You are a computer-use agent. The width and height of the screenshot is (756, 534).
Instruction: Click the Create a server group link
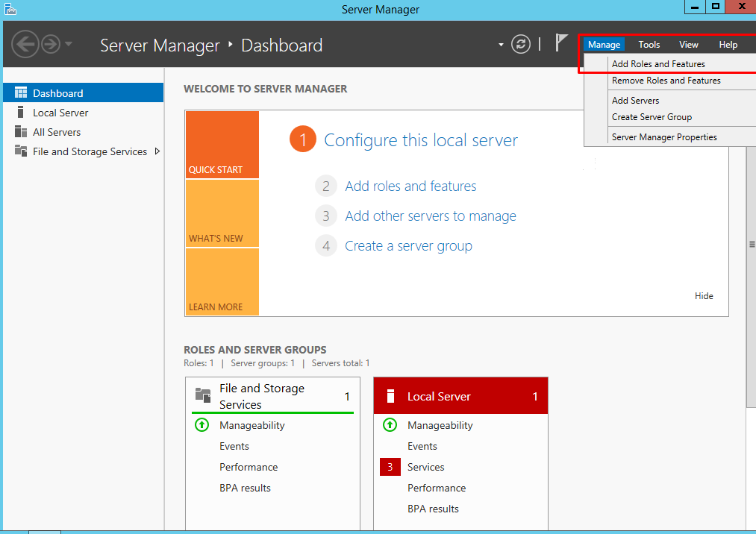(x=408, y=246)
